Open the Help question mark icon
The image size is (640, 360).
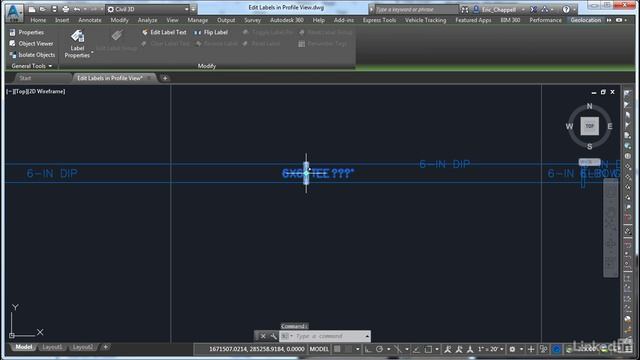point(566,9)
